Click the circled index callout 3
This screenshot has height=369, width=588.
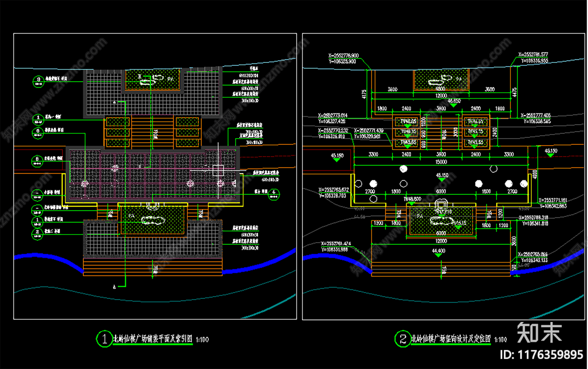(38, 81)
